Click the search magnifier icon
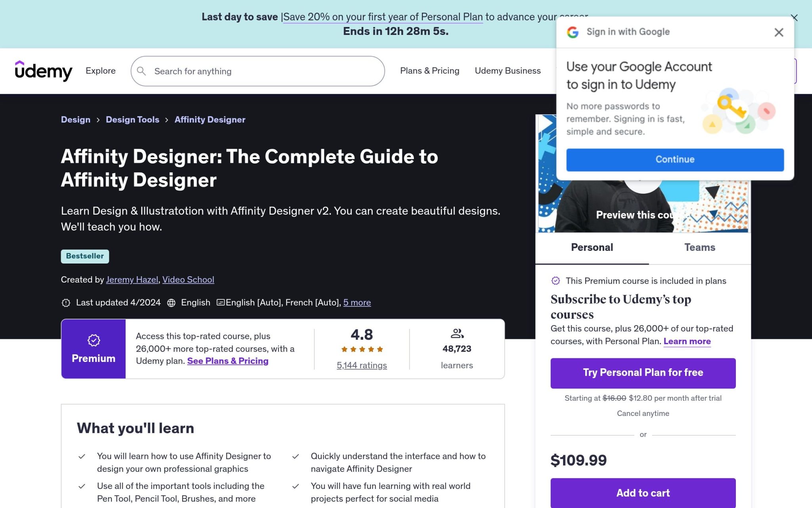812x508 pixels. click(x=141, y=71)
